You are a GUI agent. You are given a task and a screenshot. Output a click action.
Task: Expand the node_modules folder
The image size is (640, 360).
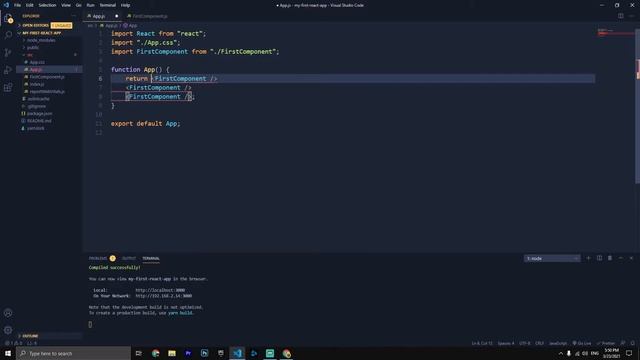click(41, 40)
